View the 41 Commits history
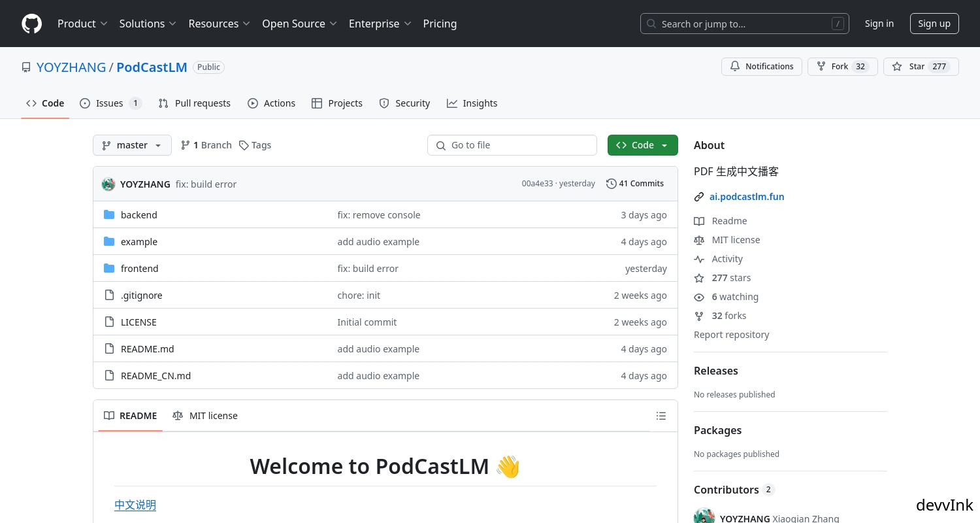The height and width of the screenshot is (523, 980). coord(635,184)
